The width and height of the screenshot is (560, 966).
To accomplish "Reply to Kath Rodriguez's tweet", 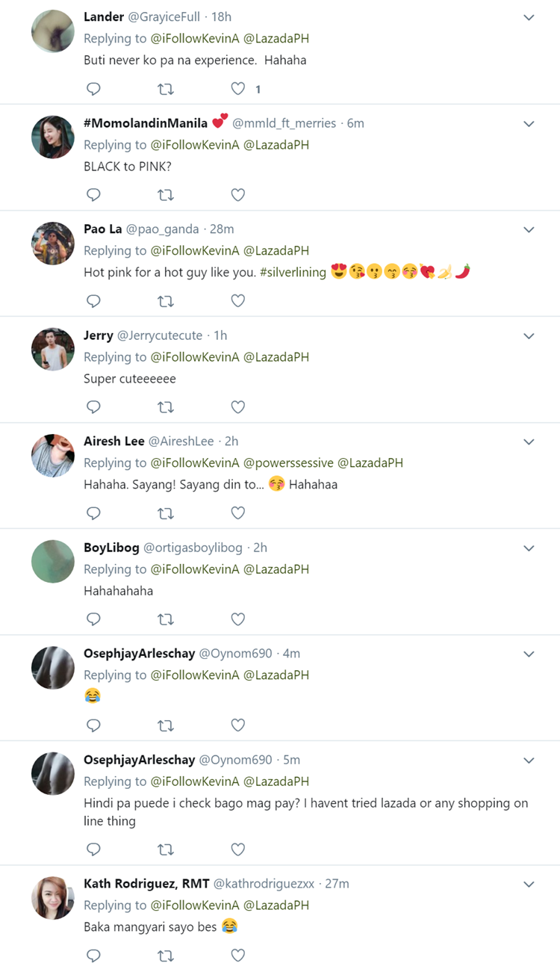I will tap(93, 956).
